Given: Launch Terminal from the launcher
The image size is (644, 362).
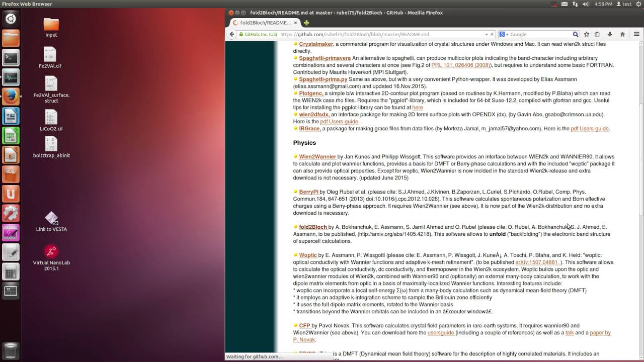Looking at the screenshot, I should [x=11, y=58].
